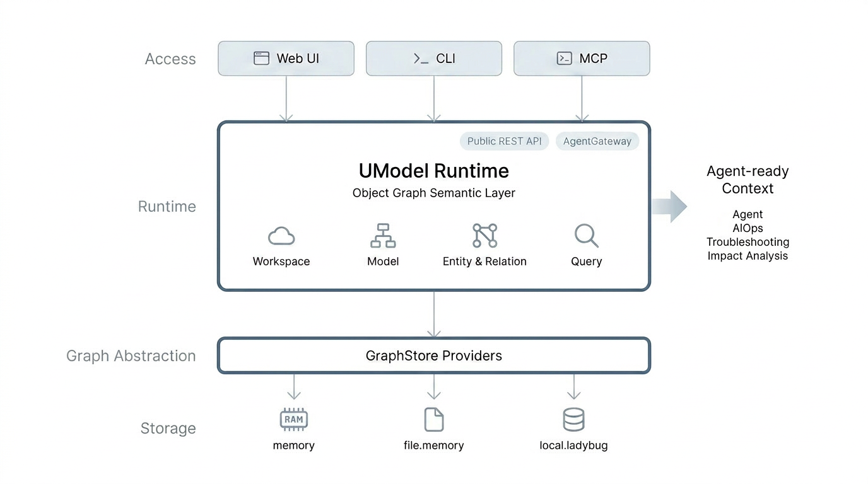Click the local.ladybug database icon
868x484 pixels.
573,419
